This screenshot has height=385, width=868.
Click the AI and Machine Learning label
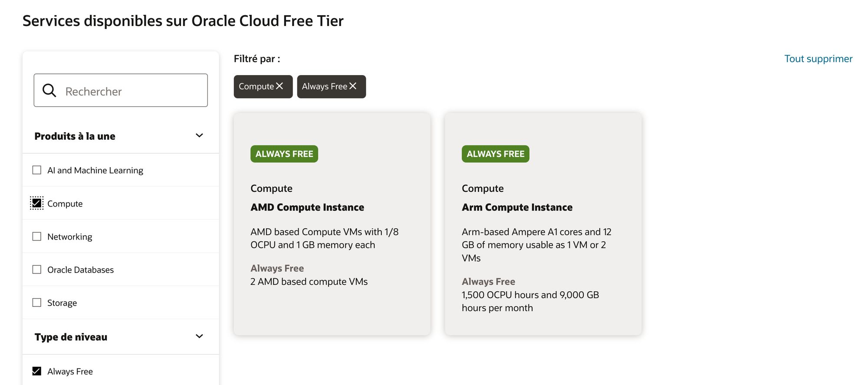[95, 171]
